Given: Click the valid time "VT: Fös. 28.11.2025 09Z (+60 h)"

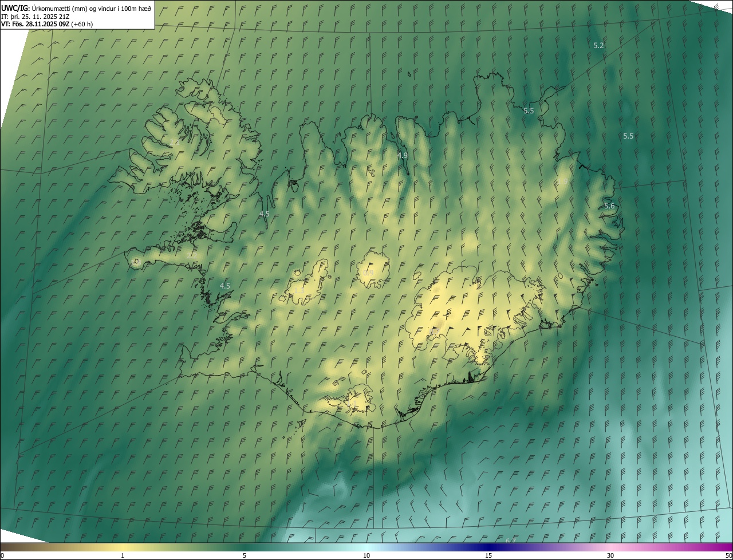Looking at the screenshot, I should click(x=47, y=24).
